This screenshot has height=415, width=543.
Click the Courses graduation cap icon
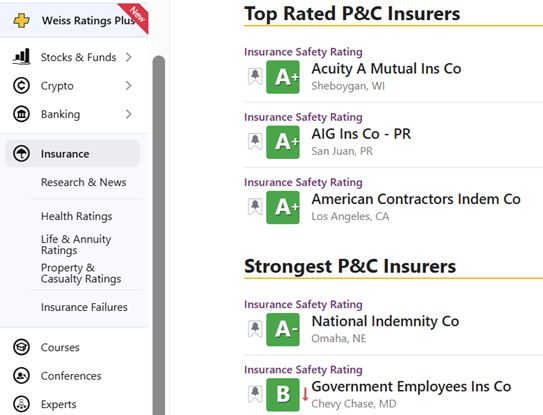[x=21, y=347]
